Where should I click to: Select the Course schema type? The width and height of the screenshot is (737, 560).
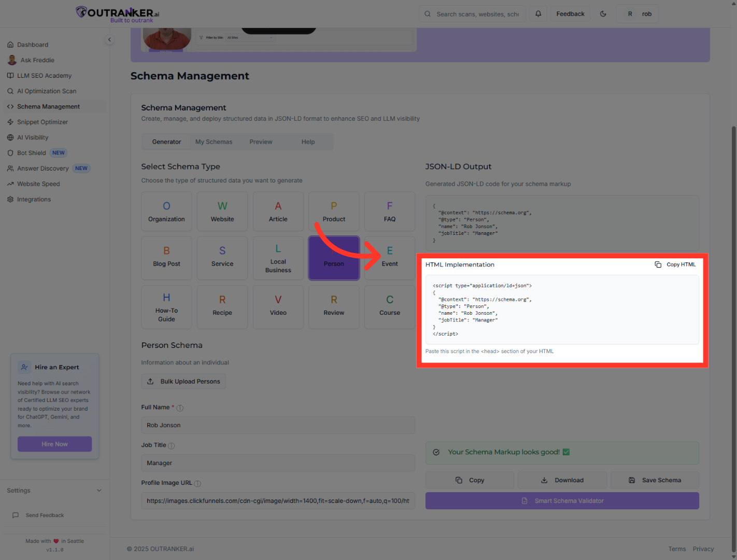[390, 307]
